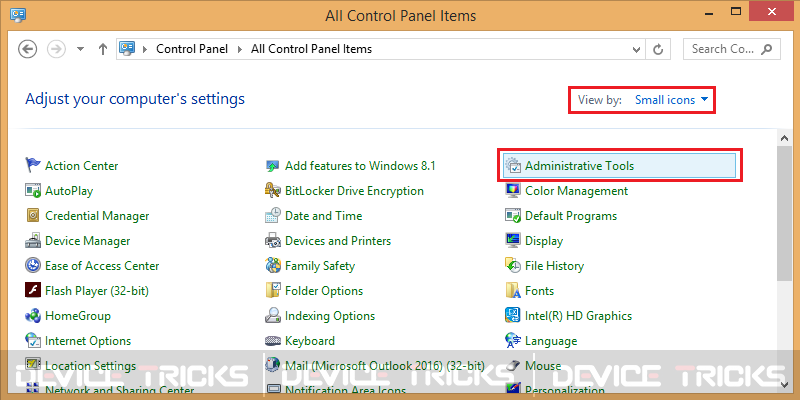Click the File History icon
This screenshot has height=400, width=800.
[x=513, y=265]
